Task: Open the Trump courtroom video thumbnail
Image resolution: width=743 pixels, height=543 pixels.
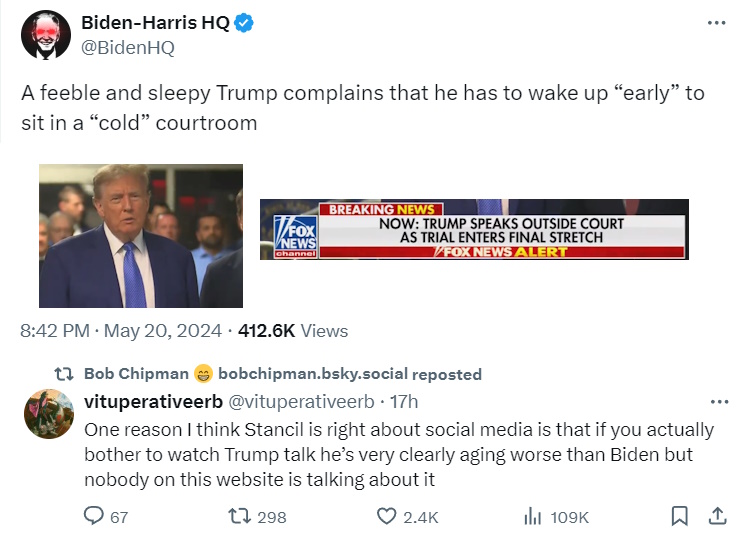Action: 141,235
